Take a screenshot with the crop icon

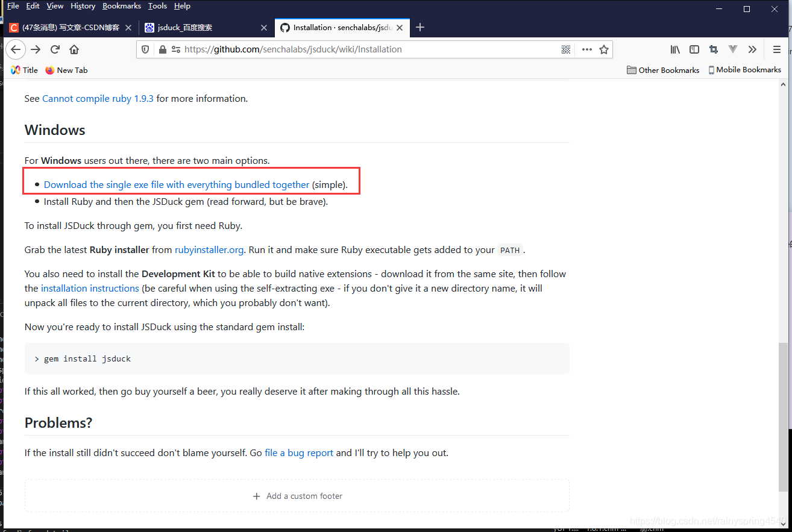714,49
